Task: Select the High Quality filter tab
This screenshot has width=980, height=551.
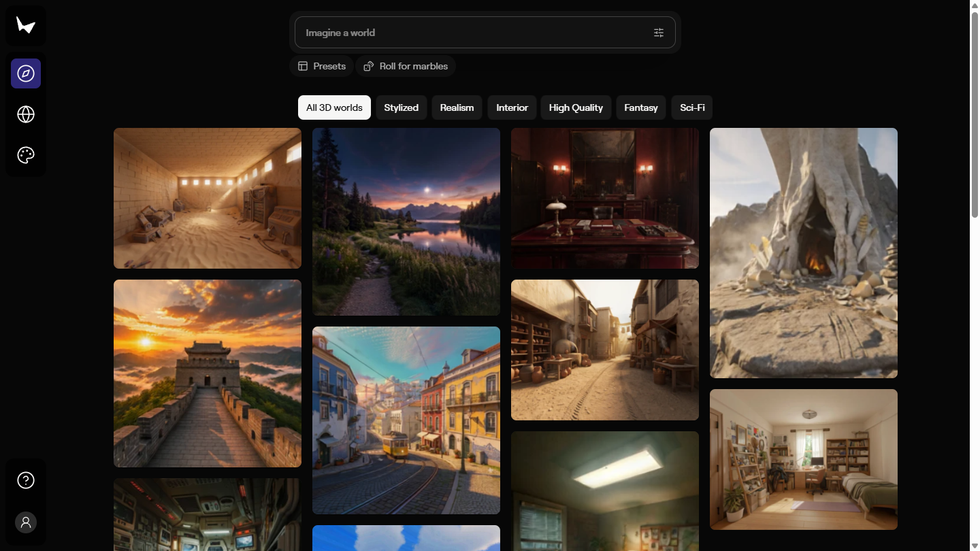Action: (x=576, y=107)
